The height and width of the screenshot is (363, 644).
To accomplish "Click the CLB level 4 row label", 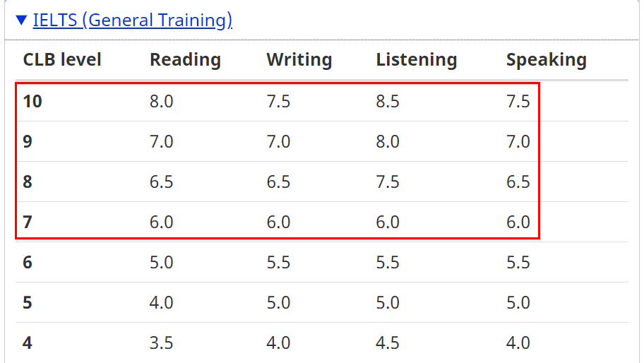I will coord(28,343).
